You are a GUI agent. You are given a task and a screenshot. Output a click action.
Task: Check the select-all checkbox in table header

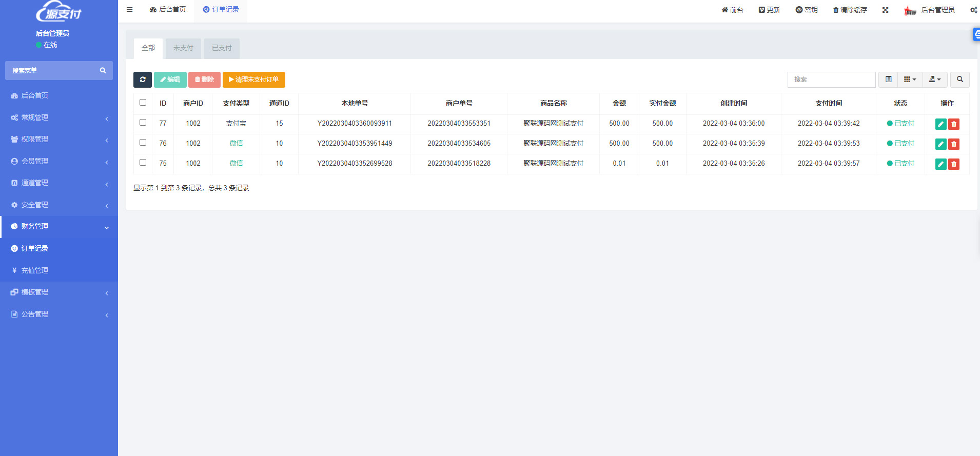coord(143,103)
